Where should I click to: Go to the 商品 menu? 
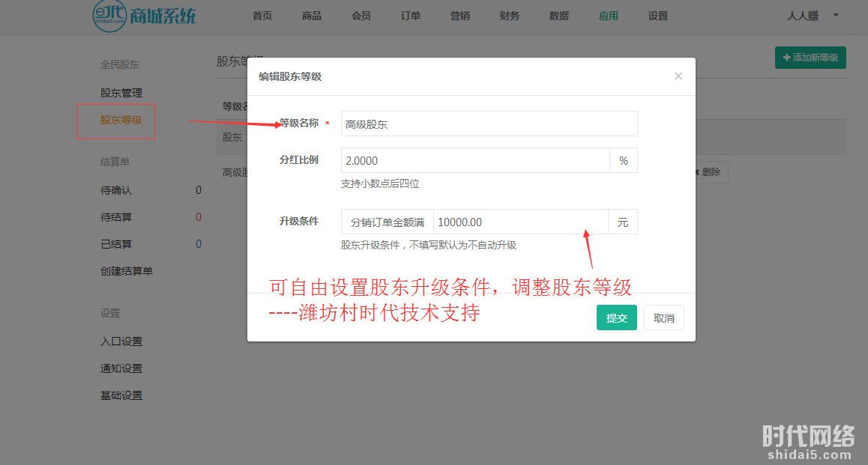click(312, 16)
